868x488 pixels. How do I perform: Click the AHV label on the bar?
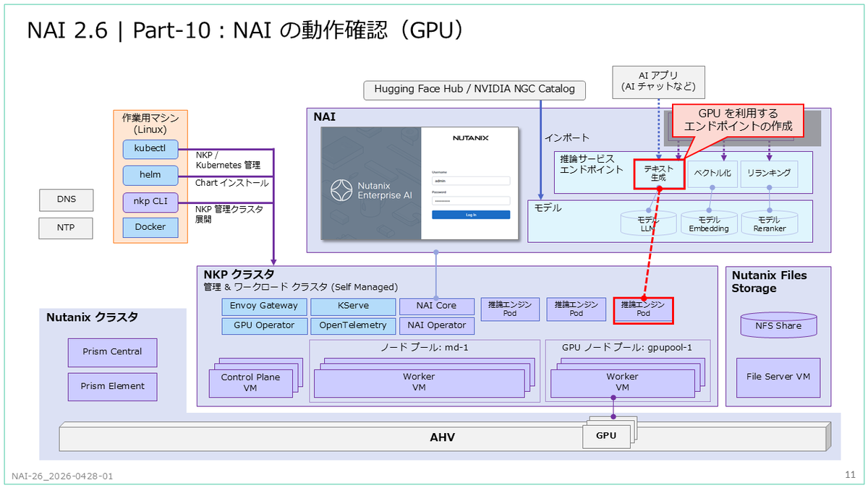click(443, 437)
